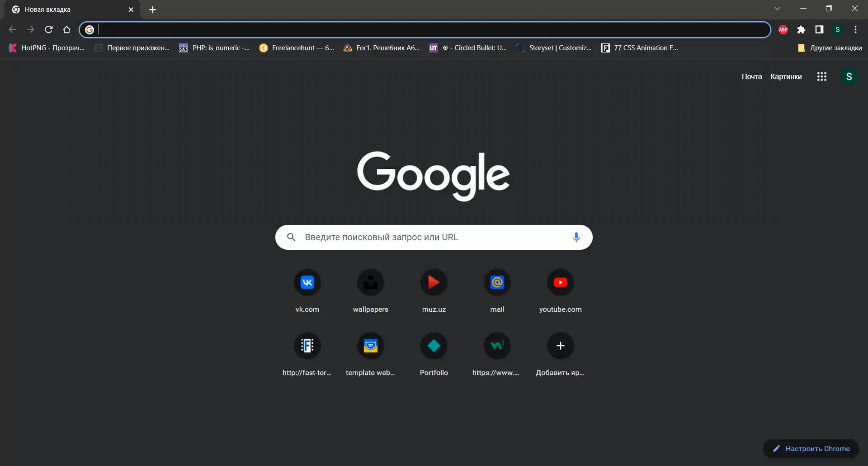The image size is (868, 466).
Task: Open the For1. Решебник bookmark
Action: (382, 48)
